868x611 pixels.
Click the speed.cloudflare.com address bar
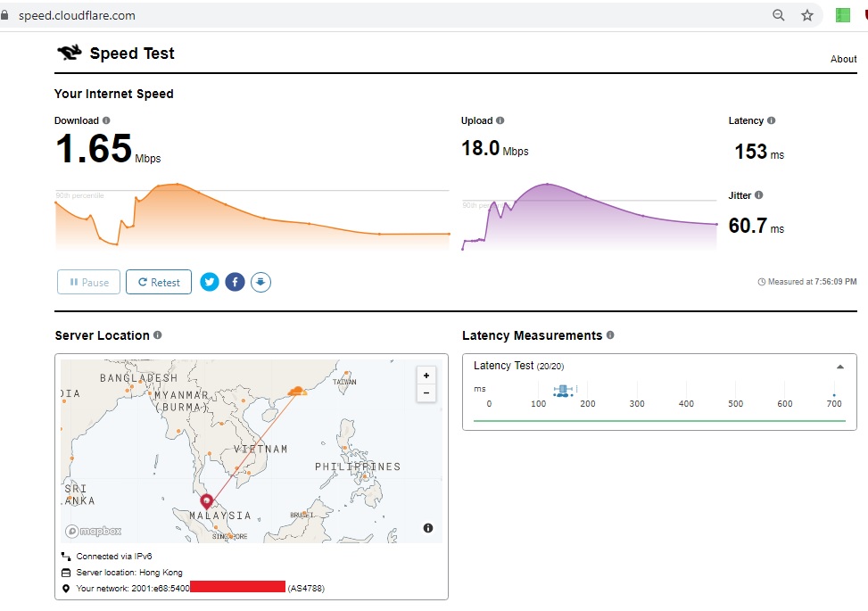(x=387, y=15)
